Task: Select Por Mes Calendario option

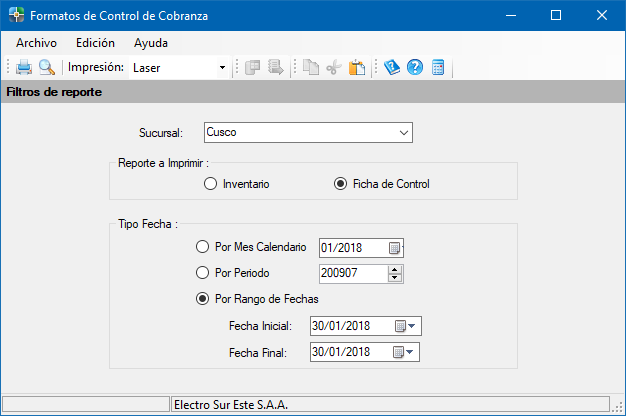Action: (x=251, y=247)
